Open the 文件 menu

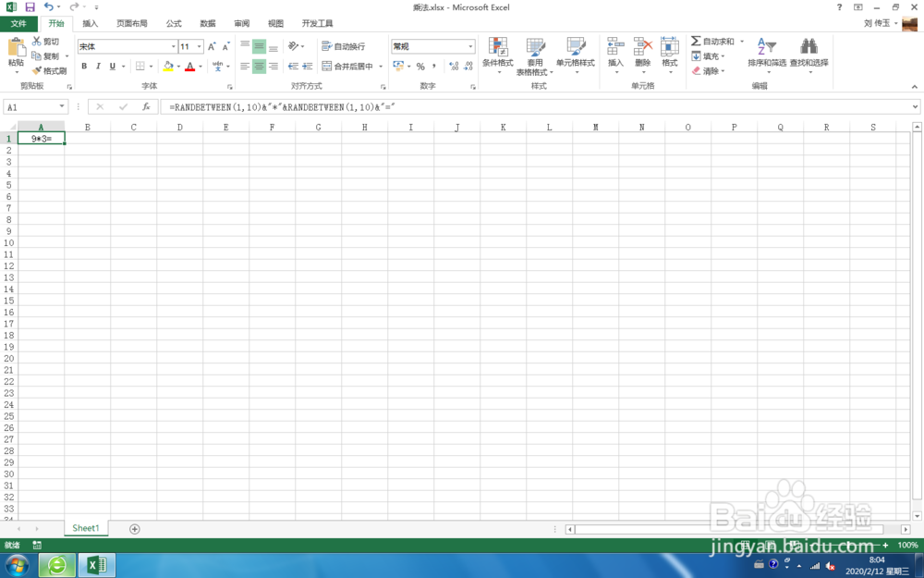point(18,23)
